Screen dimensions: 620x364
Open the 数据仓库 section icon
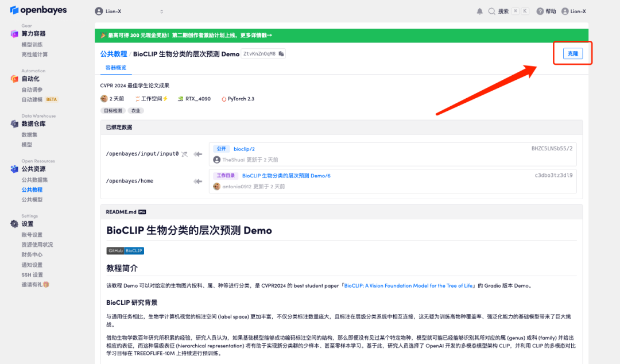point(14,124)
